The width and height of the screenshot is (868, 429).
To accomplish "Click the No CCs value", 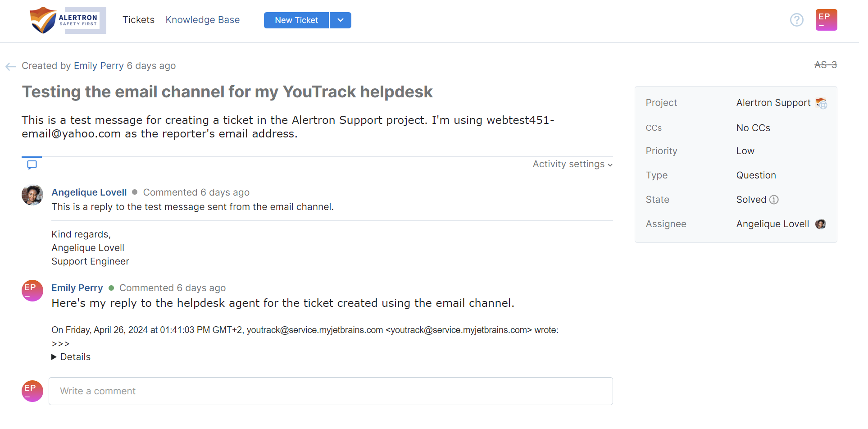I will click(753, 128).
